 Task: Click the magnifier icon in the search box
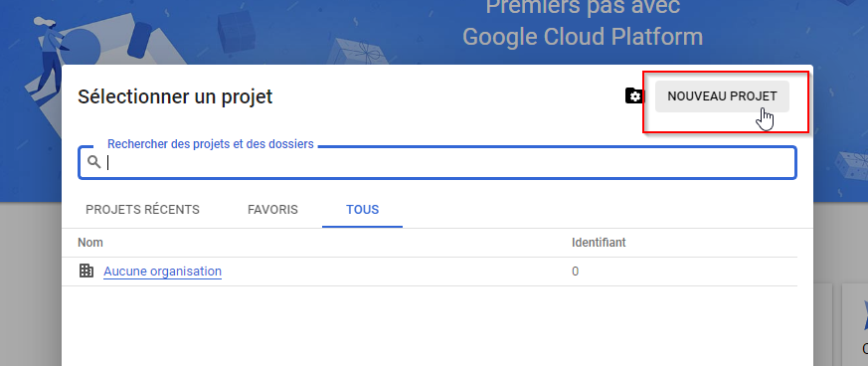(x=94, y=162)
